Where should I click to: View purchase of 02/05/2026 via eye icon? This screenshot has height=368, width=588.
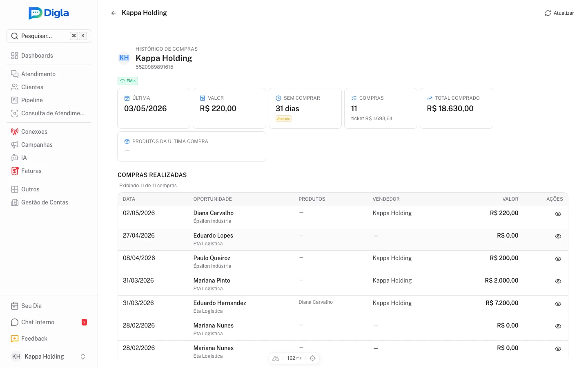558,214
